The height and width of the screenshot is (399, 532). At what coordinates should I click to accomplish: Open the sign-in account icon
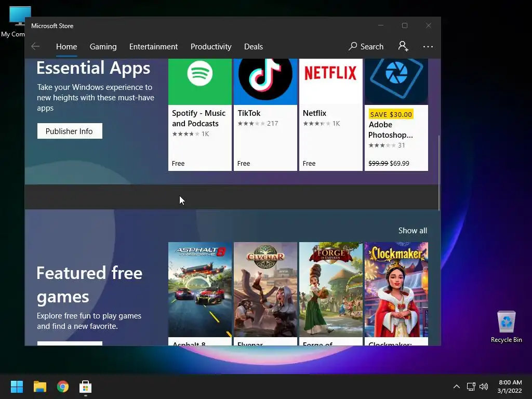click(403, 46)
